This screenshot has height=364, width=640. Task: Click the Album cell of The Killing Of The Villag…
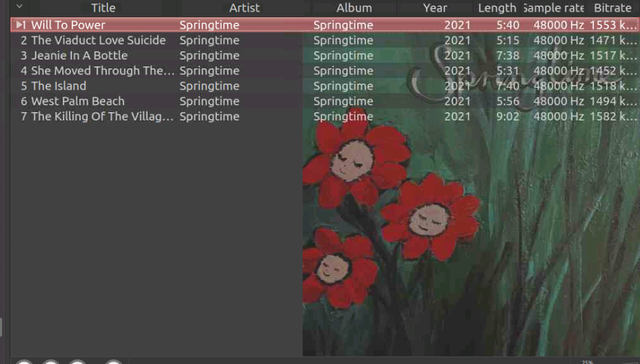tap(343, 117)
